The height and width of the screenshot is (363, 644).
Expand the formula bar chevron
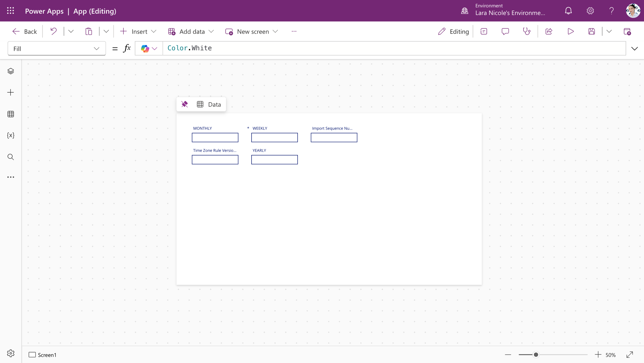(x=634, y=49)
